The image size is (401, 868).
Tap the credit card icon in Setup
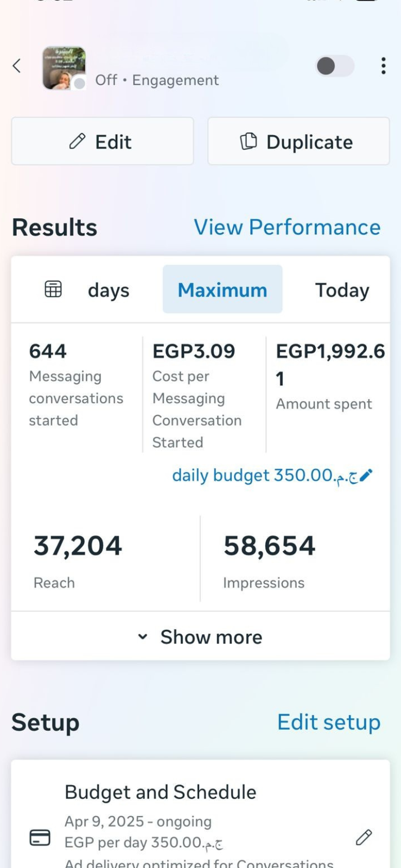click(x=40, y=838)
